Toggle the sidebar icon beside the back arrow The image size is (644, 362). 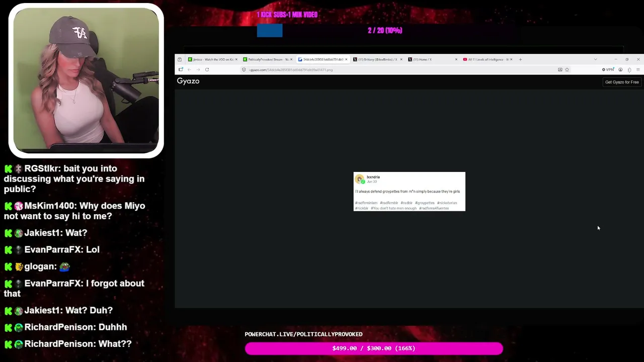(181, 70)
